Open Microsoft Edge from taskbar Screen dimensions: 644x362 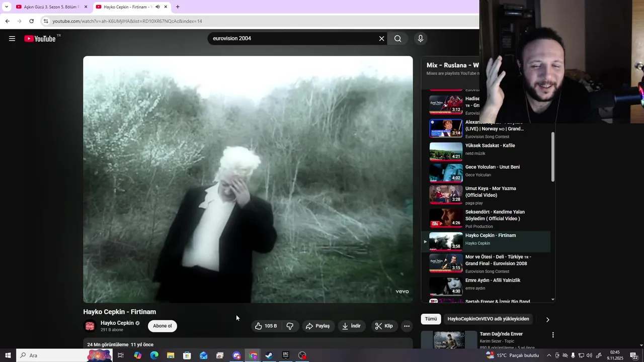click(x=154, y=355)
